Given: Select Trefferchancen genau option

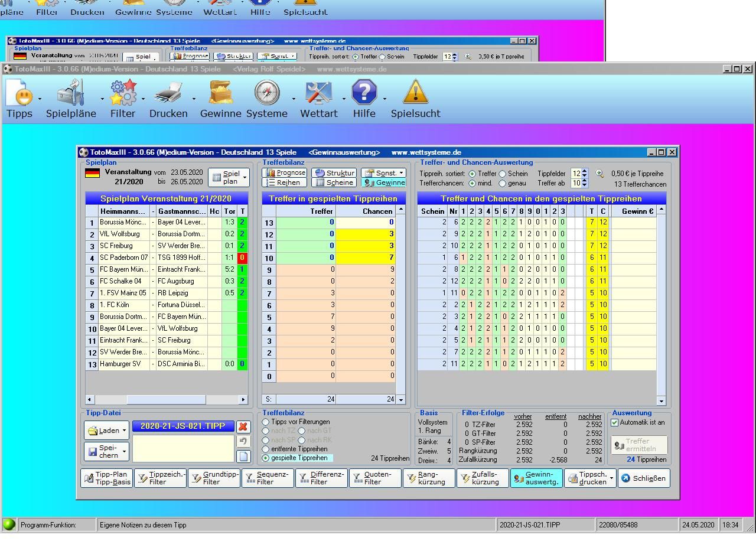Looking at the screenshot, I should click(503, 183).
